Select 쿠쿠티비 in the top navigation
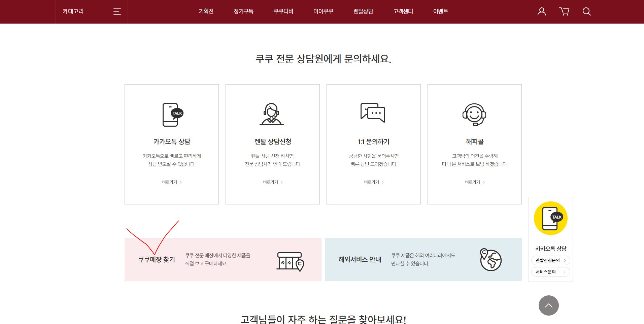Screen dimensions: 644x324 (283, 11)
